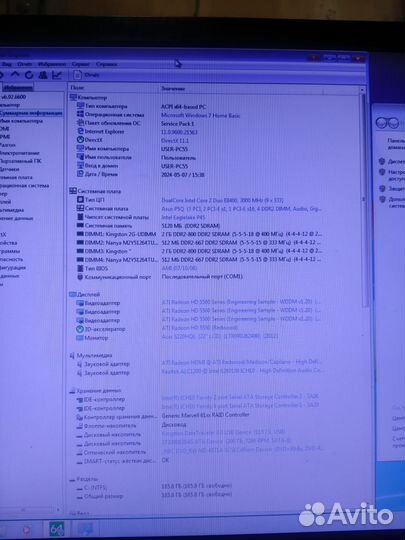Click the DualCore Intel Core 2 Duo link
This screenshot has width=405, height=540.
coord(222,200)
